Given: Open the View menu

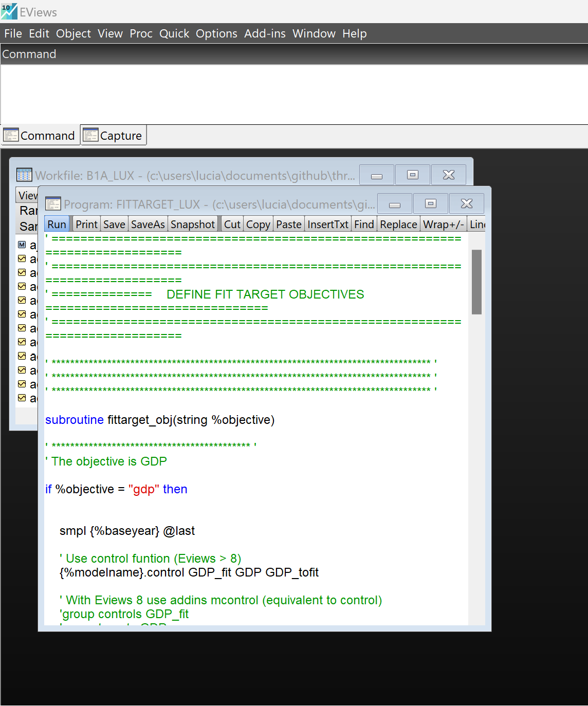Looking at the screenshot, I should [x=110, y=33].
